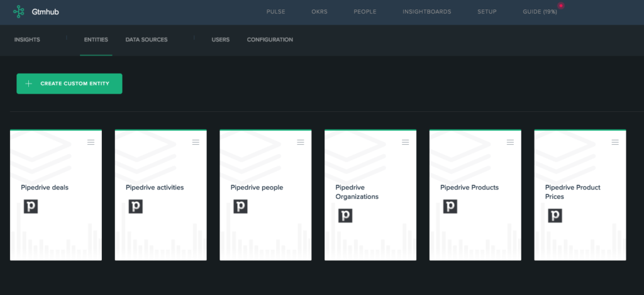Click the Pipedrive logo on people card
Screen dimensions: 644x295
click(241, 206)
